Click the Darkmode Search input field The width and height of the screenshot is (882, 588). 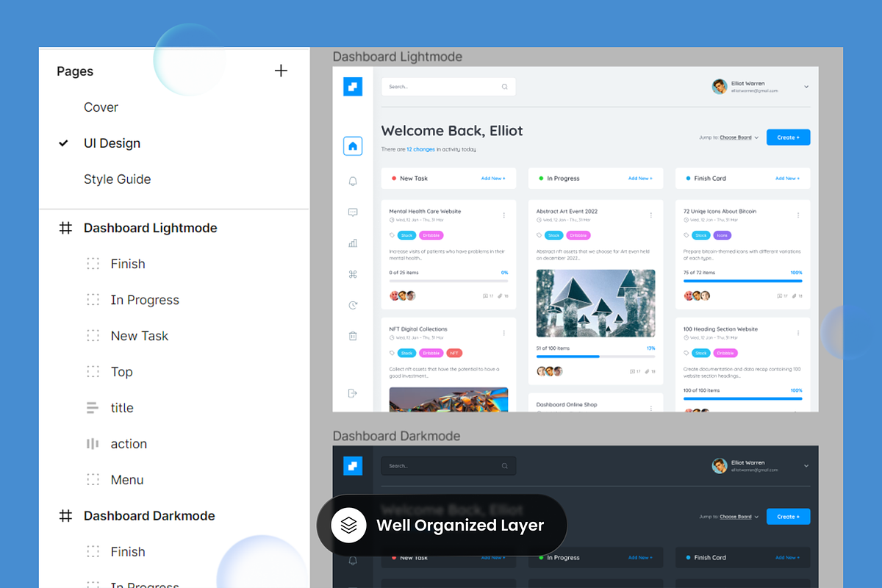448,466
